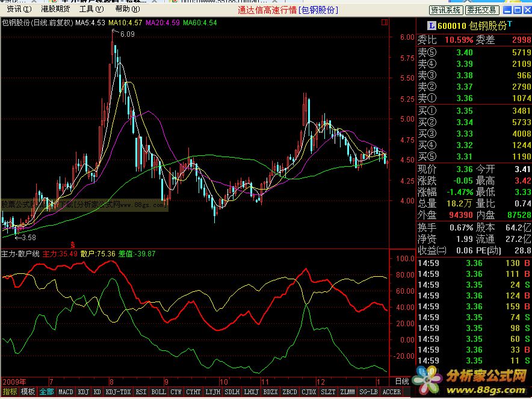The width and height of the screenshot is (532, 399).
Task: Select the LYJH indicator tab
Action: coord(212,392)
